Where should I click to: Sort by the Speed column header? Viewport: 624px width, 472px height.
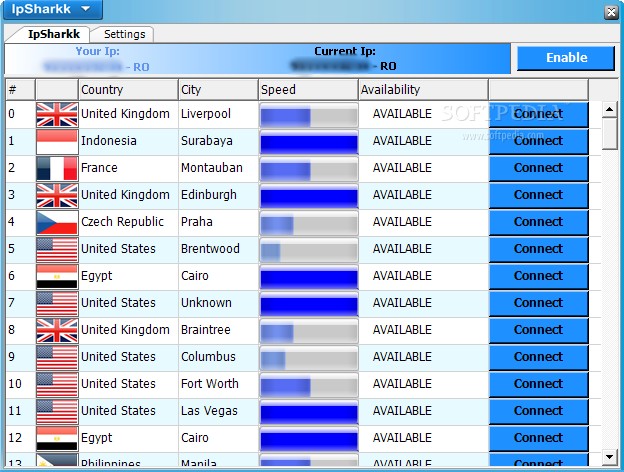pos(308,90)
